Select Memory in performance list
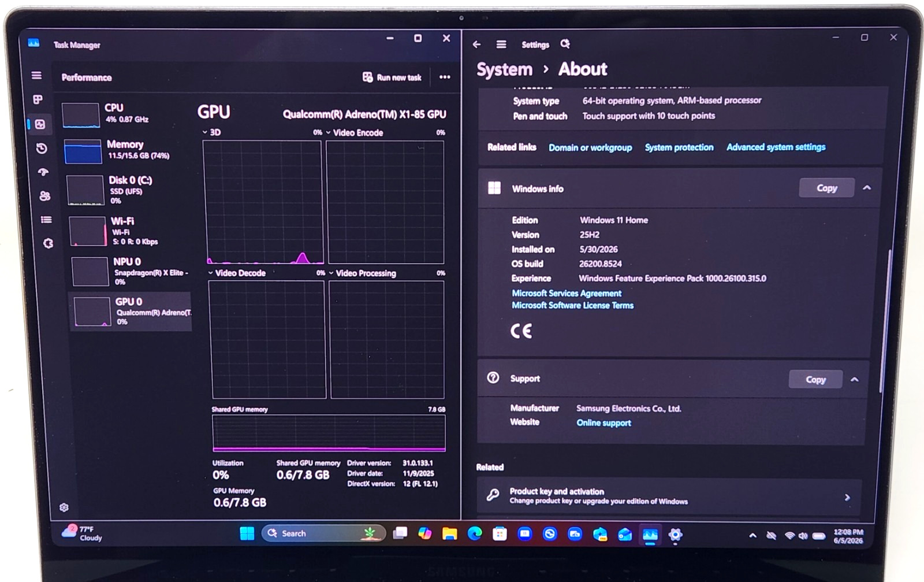This screenshot has width=924, height=582. click(x=126, y=150)
